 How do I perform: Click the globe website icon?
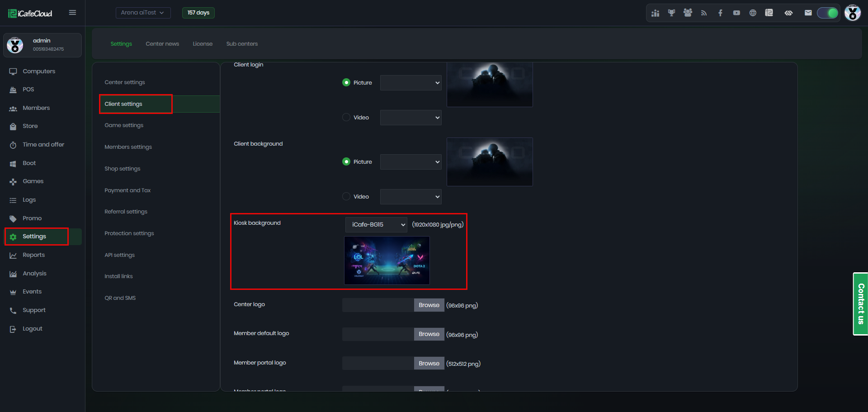pos(753,13)
